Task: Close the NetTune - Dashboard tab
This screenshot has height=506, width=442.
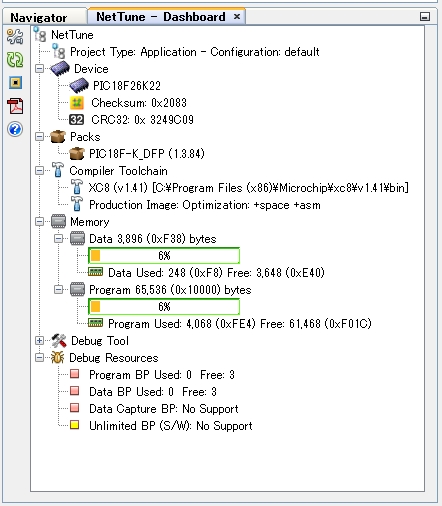Action: (237, 16)
